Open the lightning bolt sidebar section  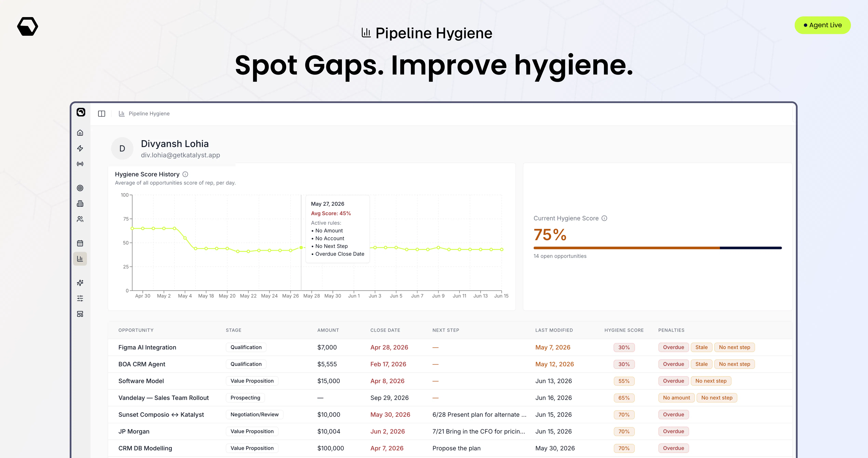pos(80,148)
